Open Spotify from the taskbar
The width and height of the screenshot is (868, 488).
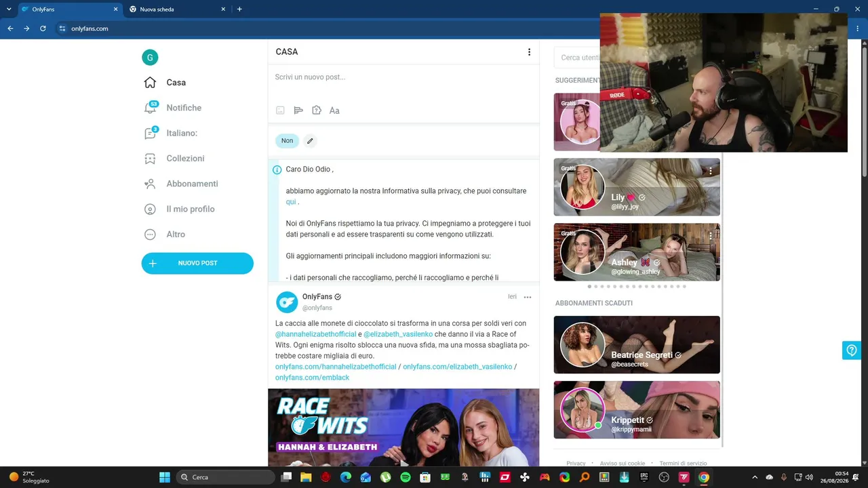coord(406,477)
